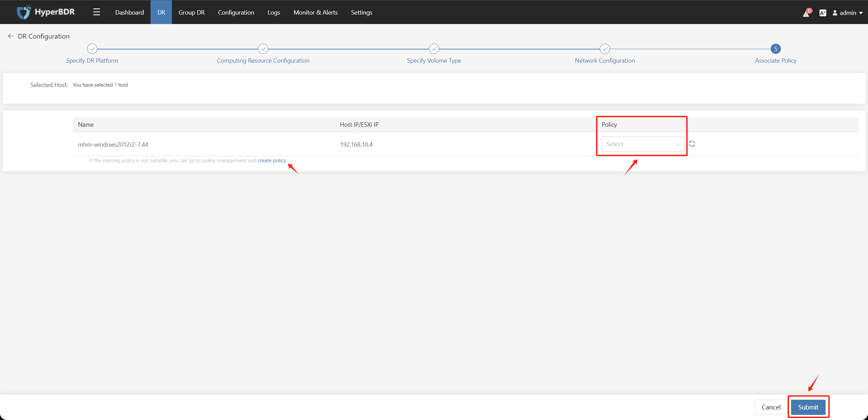868x420 pixels.
Task: Click the back arrow icon on DR Configuration
Action: click(11, 36)
